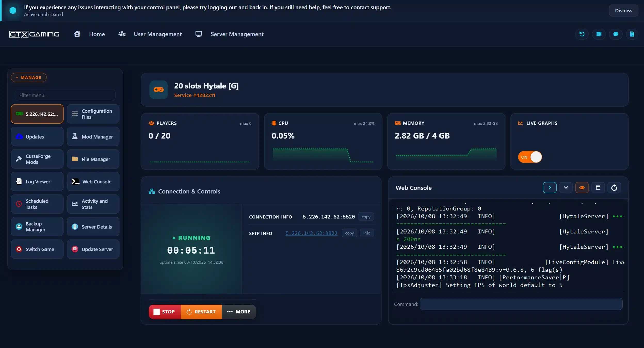
Task: Click 'uptime since 08/10/2026' text
Action: click(x=191, y=262)
